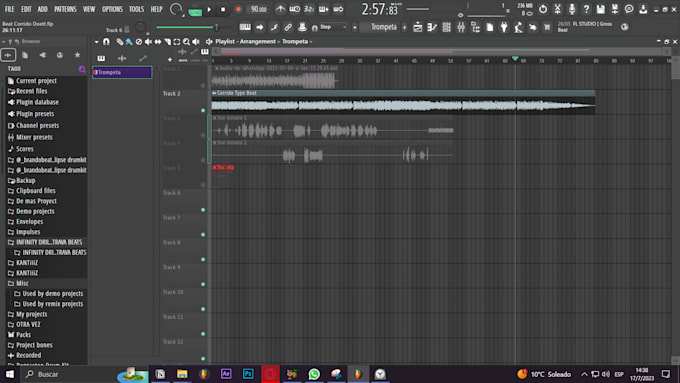Stop playback with the Stop button
The width and height of the screenshot is (680, 383).
223,9
